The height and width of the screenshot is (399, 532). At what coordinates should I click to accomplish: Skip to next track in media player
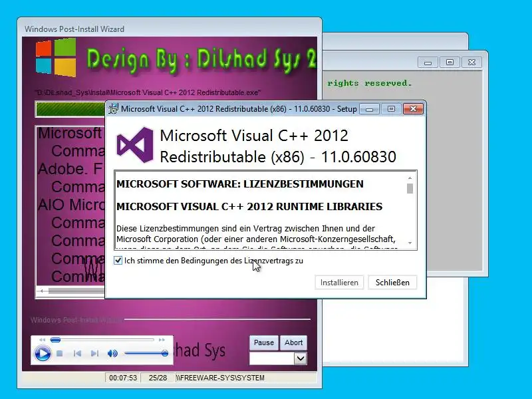(x=94, y=354)
